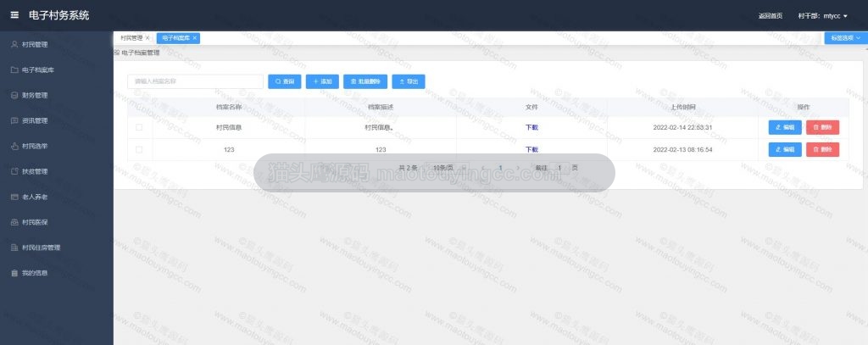Click the 我的信息 clipboard icon in sidebar
Viewport: 868px width, 345px height.
[15, 273]
